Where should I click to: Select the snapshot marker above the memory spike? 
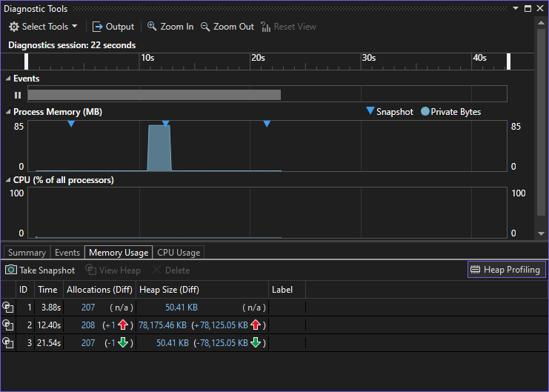click(166, 123)
